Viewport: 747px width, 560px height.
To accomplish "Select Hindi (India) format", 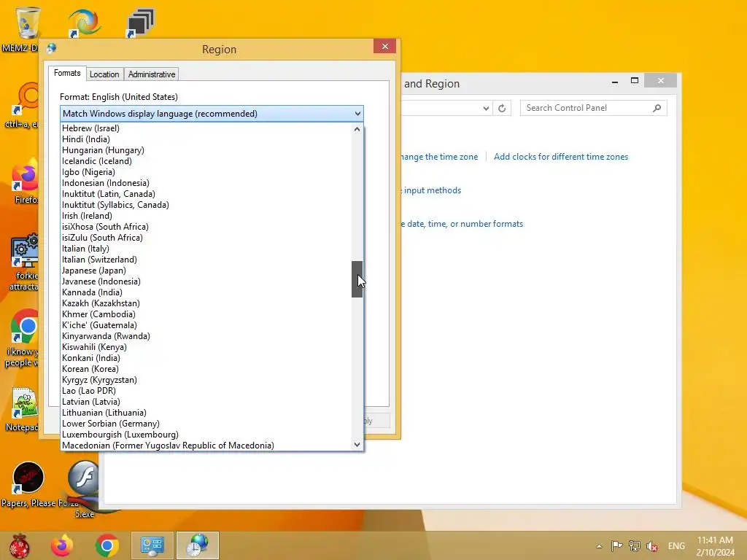I will (206, 139).
